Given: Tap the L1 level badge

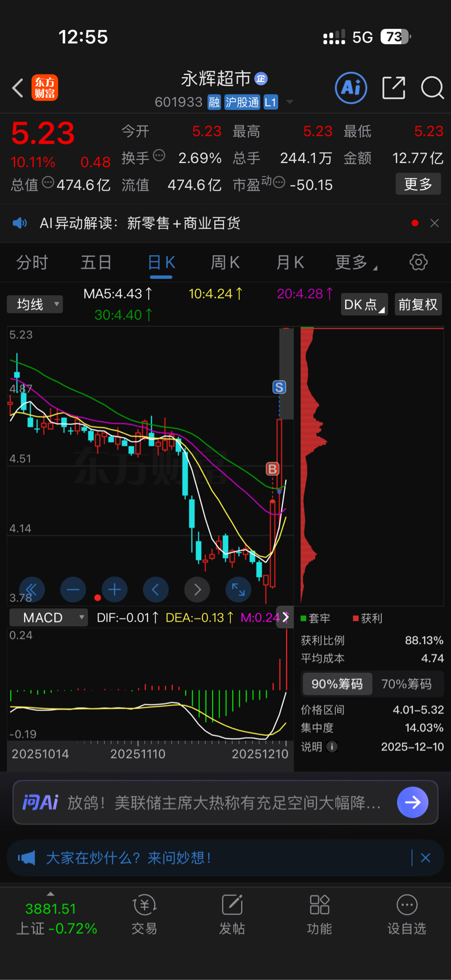Looking at the screenshot, I should 270,102.
